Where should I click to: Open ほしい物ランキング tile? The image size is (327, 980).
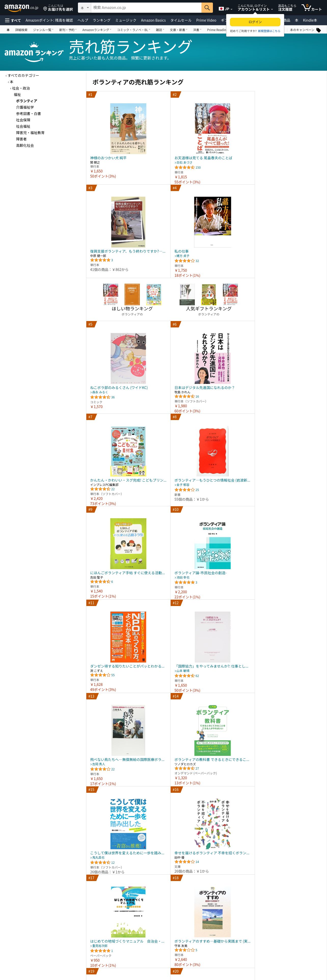[x=132, y=300]
